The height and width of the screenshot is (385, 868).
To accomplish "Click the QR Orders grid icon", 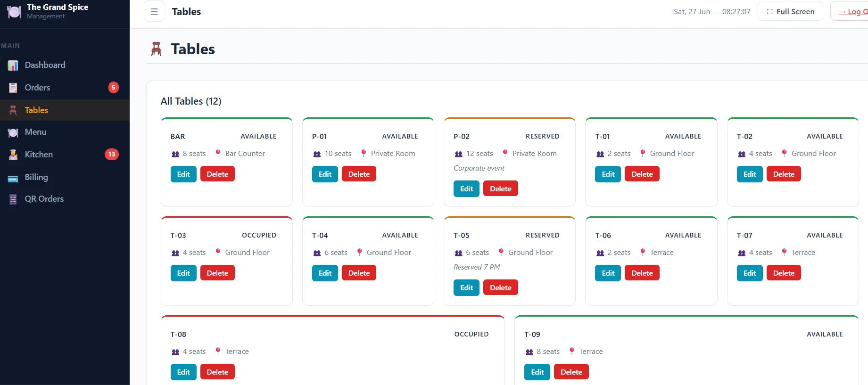I will (13, 199).
